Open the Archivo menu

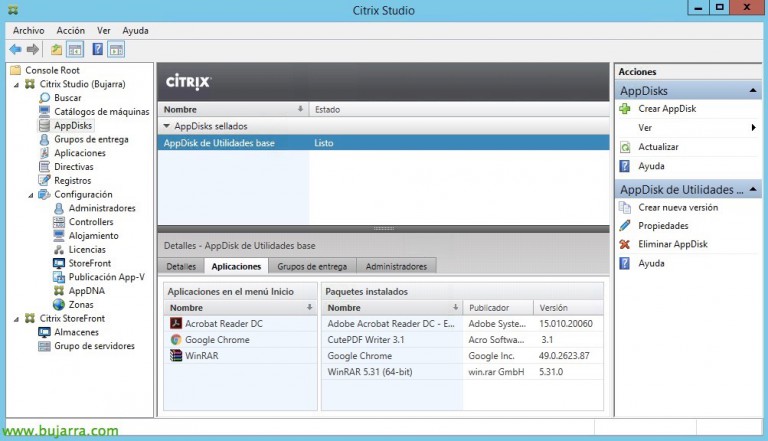pos(28,30)
